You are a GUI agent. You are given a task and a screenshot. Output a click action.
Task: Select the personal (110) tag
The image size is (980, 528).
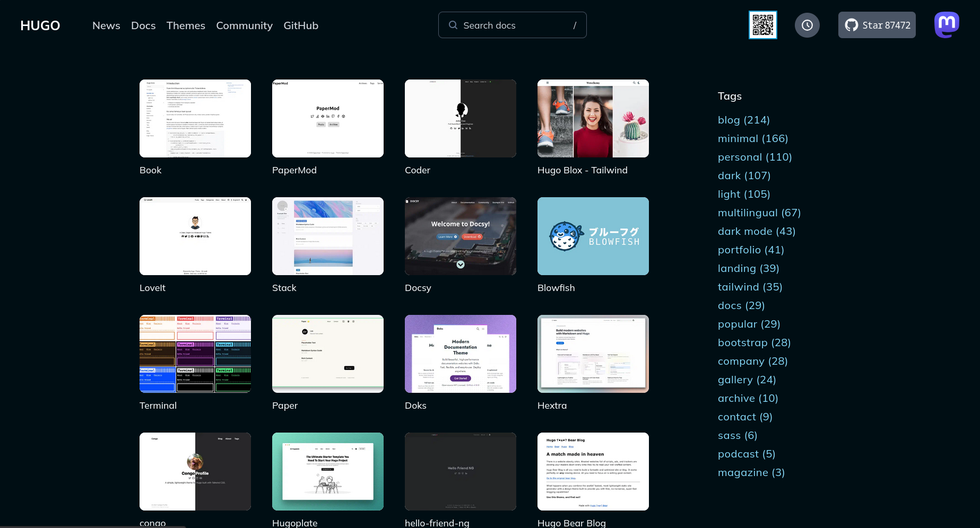point(755,157)
